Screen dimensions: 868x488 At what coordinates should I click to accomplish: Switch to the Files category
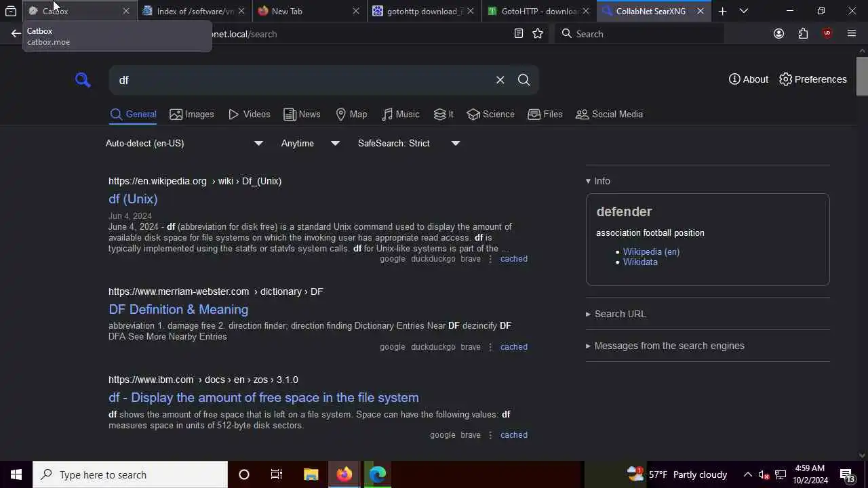545,114
